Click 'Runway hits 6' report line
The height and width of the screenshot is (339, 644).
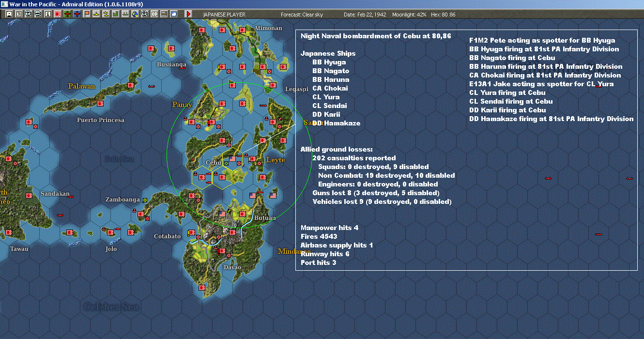click(325, 254)
